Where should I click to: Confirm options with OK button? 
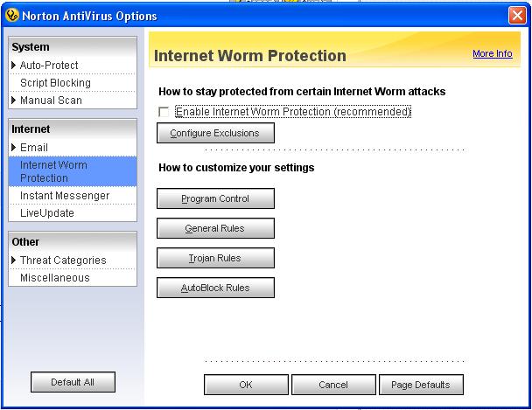(x=246, y=385)
